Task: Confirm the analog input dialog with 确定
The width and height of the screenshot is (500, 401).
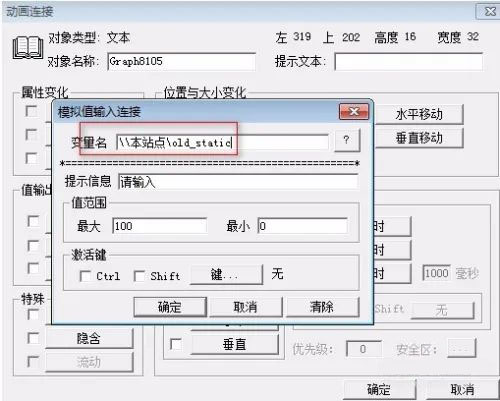Action: 170,307
